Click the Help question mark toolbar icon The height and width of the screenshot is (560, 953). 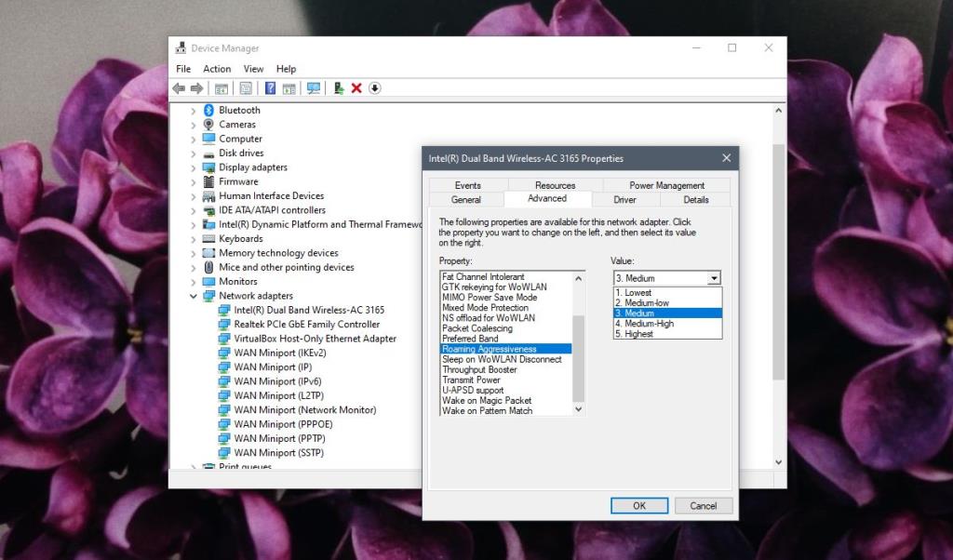pos(272,87)
